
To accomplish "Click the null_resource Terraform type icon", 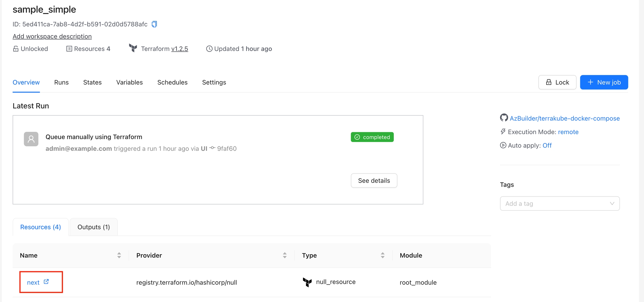I will click(307, 282).
